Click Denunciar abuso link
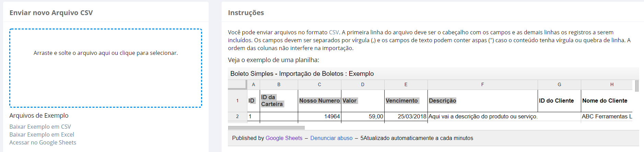644x152 pixels. tap(331, 138)
